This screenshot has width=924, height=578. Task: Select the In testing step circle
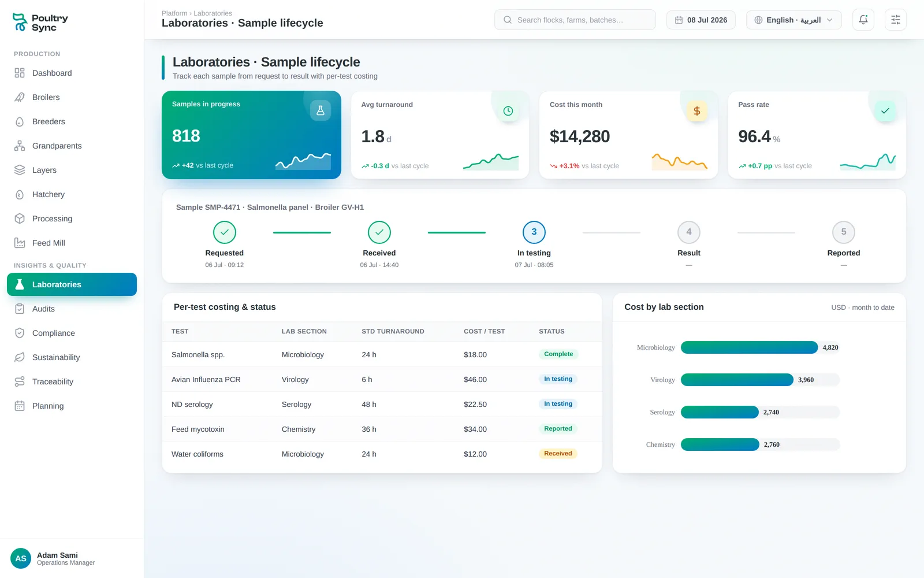click(x=534, y=232)
